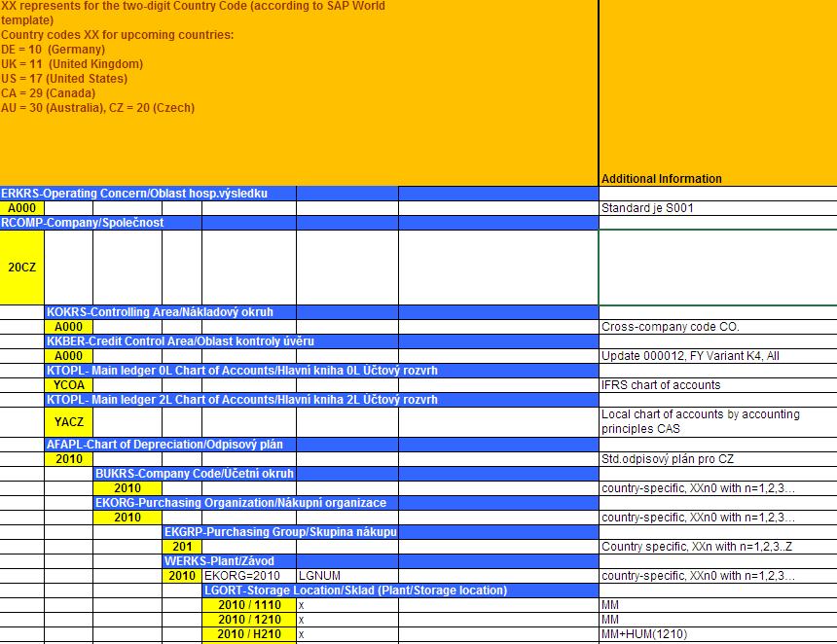837x644 pixels.
Task: Select 'Country specific, XXn with n=1,2,3..Z' cell
Action: [717, 547]
